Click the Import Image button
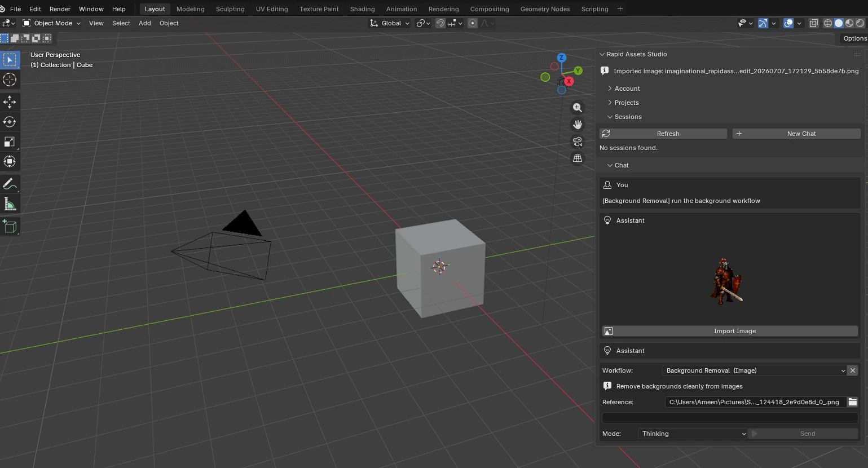Image resolution: width=868 pixels, height=468 pixels. pos(730,331)
